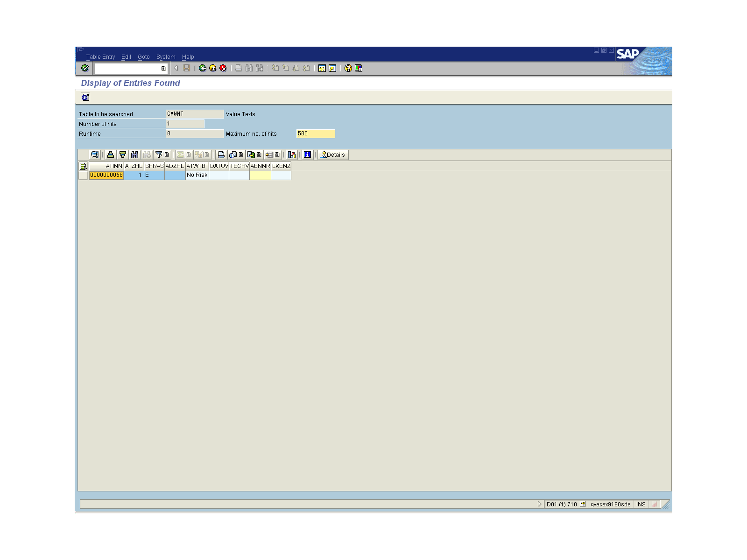Click the ATINN column header
The width and height of the screenshot is (747, 560).
[106, 166]
